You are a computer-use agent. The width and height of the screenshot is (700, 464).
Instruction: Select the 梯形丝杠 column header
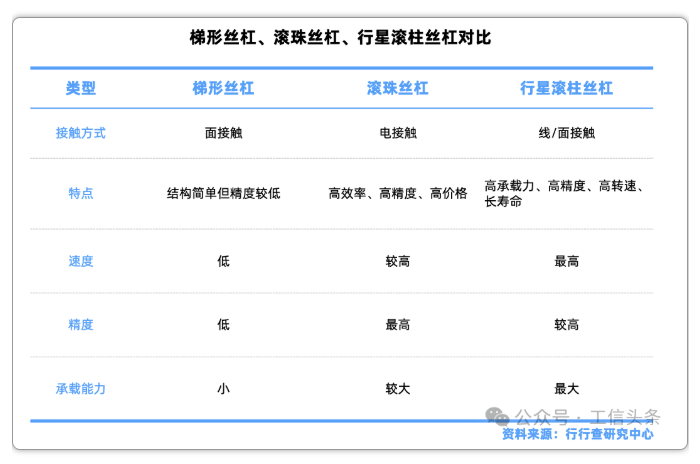223,88
